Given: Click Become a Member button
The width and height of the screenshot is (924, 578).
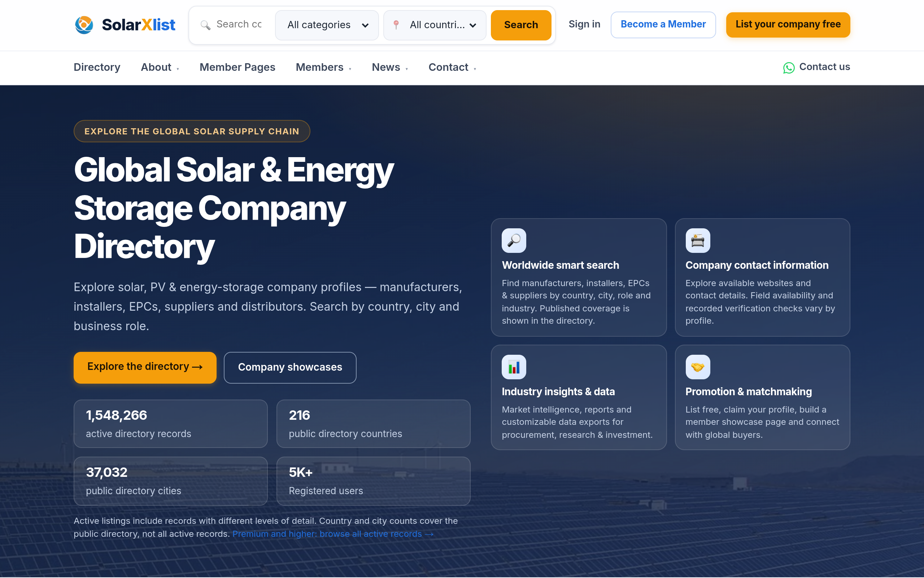Looking at the screenshot, I should click(663, 25).
